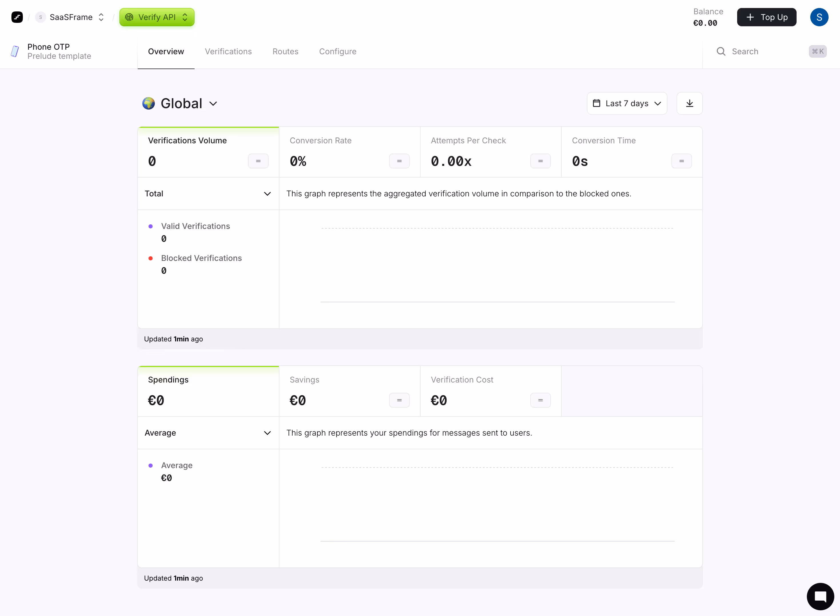The width and height of the screenshot is (840, 616).
Task: Switch to the Verifications tab
Action: click(228, 51)
